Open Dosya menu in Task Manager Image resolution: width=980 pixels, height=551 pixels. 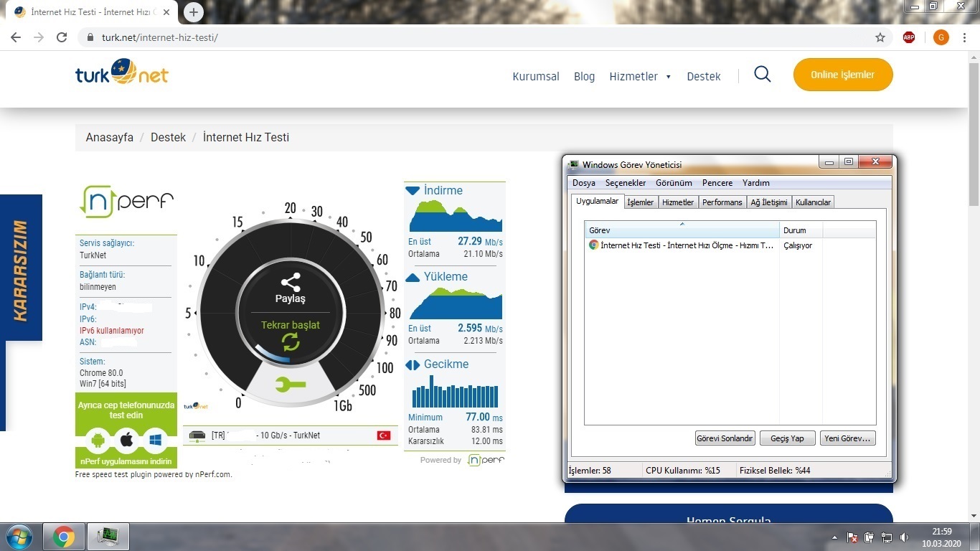(583, 183)
